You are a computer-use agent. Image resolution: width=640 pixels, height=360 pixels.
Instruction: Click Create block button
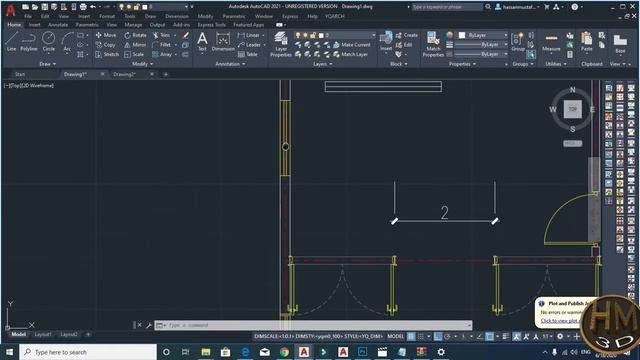coord(407,35)
